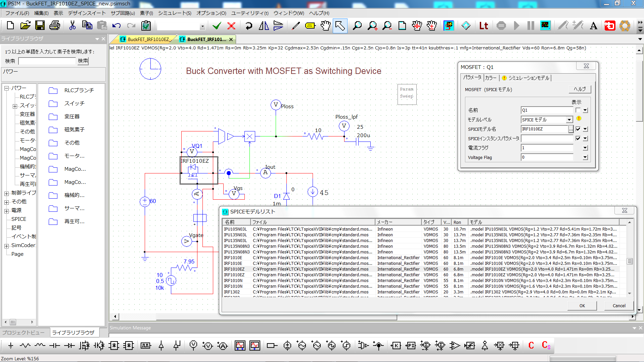The image size is (644, 362).
Task: Select the text (A) tool
Action: click(x=594, y=26)
